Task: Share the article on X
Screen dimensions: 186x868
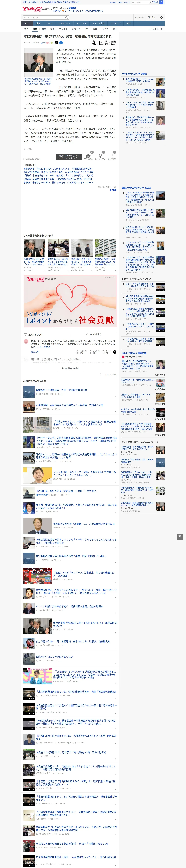Action: 56,43
